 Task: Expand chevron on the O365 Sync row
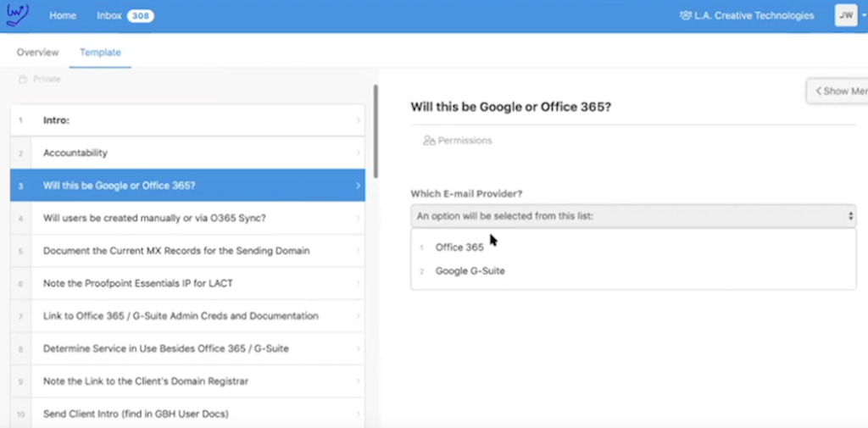(359, 218)
